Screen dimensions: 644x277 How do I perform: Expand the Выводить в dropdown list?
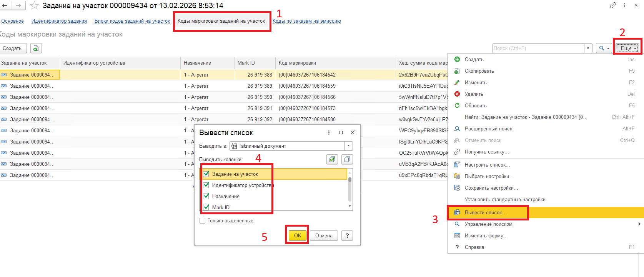pyautogui.click(x=348, y=146)
